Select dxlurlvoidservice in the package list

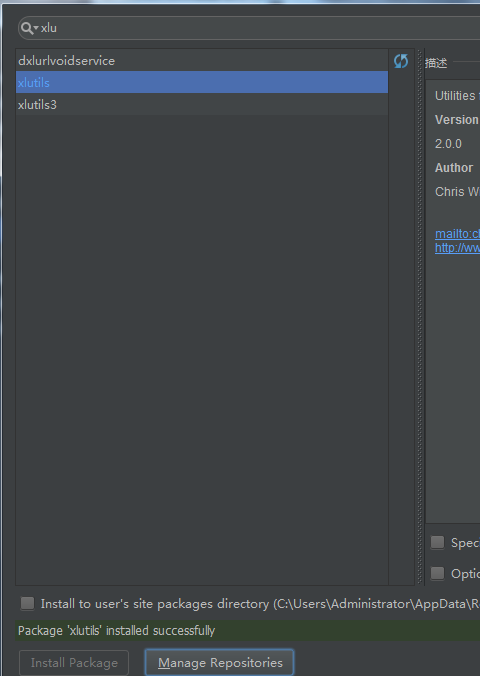202,61
